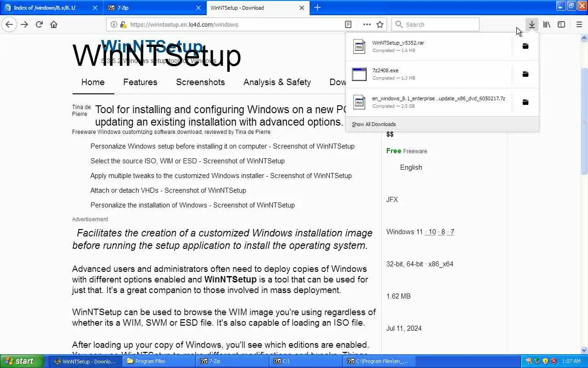Show sidebars with the toolbar button
Screen dimensions: 588x368
[561, 24]
